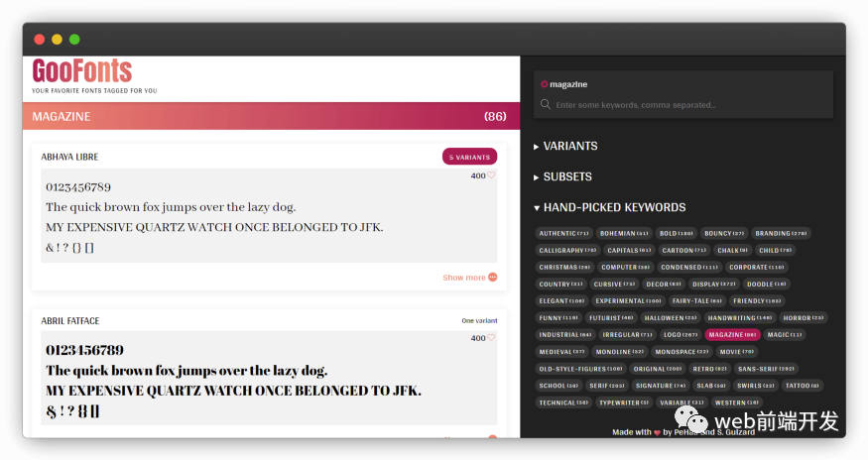The image size is (868, 460).
Task: Apply the Medieval keyword tag
Action: point(561,352)
